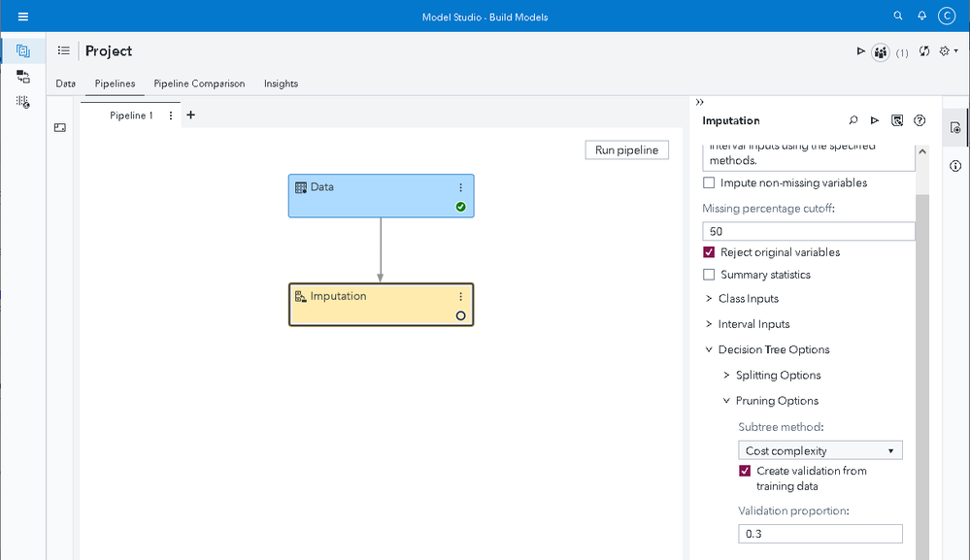Open the Insights tab

(281, 83)
